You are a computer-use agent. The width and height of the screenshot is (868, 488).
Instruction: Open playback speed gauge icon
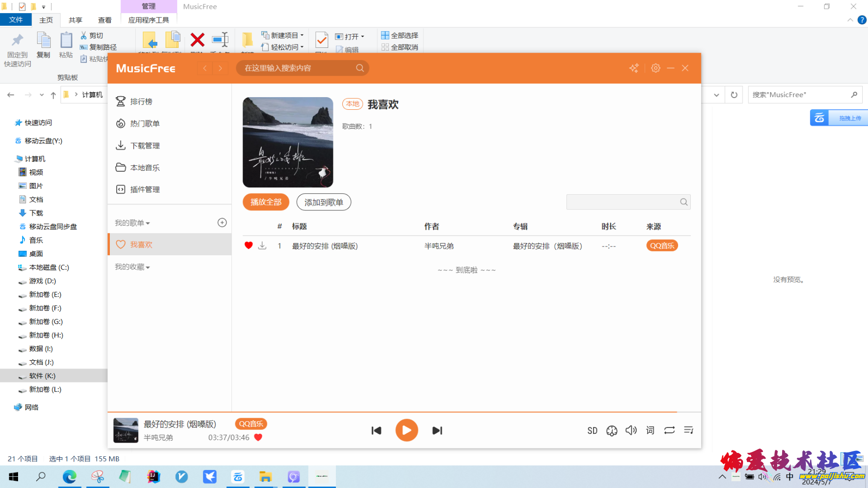point(612,430)
